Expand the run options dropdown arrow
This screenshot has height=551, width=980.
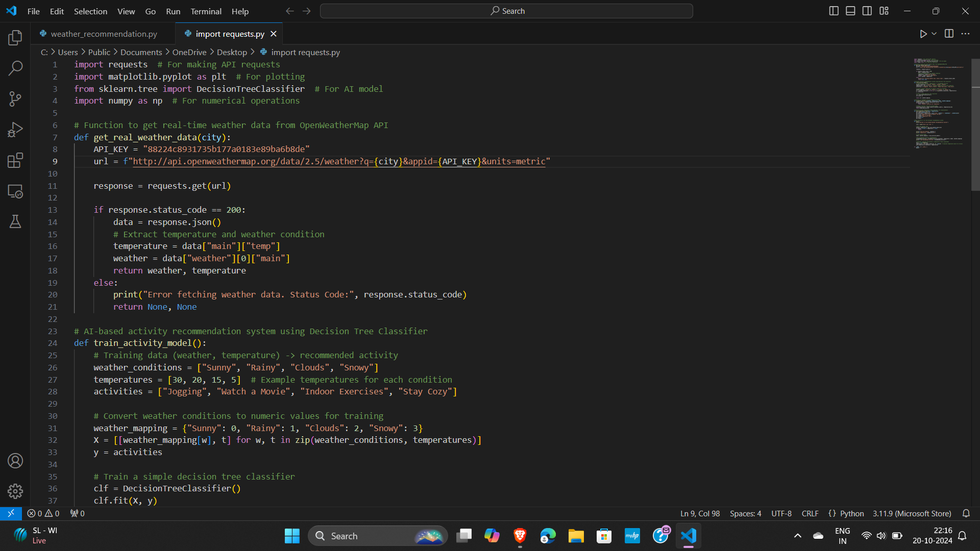click(934, 34)
